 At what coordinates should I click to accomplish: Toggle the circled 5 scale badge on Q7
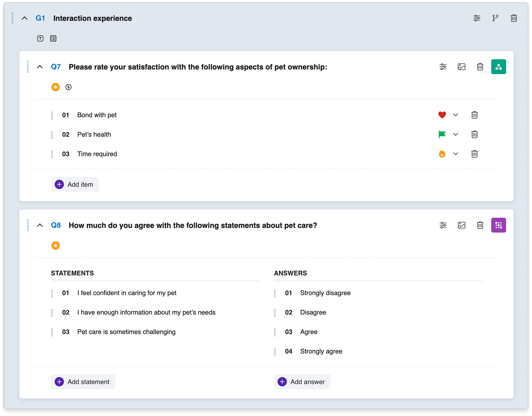69,87
